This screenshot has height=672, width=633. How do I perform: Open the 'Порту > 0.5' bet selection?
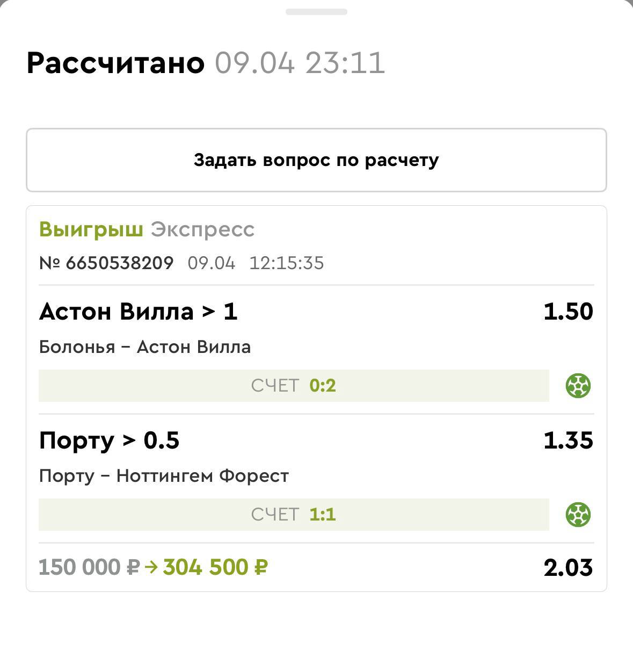tap(109, 440)
